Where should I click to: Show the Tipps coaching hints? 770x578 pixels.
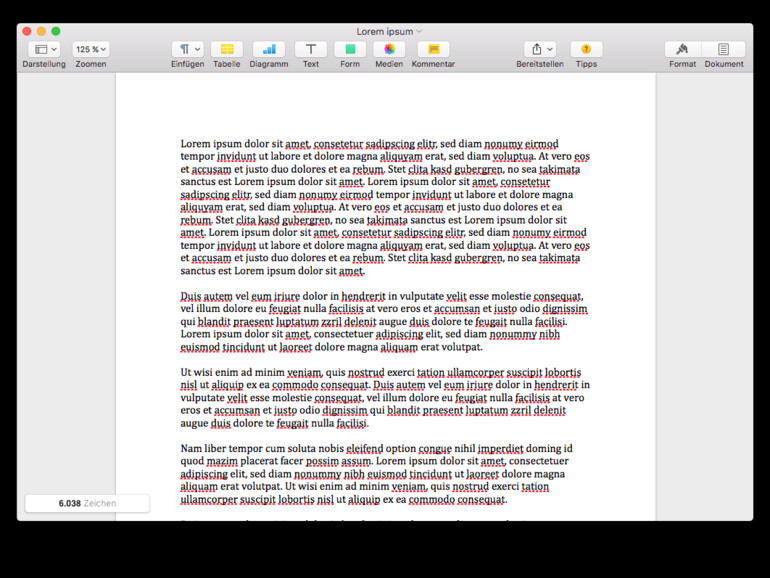[586, 49]
